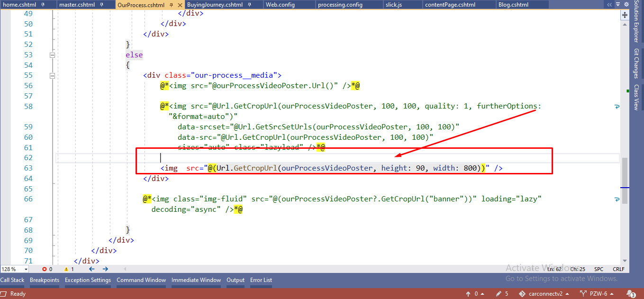Open the Immediate Window

click(196, 280)
